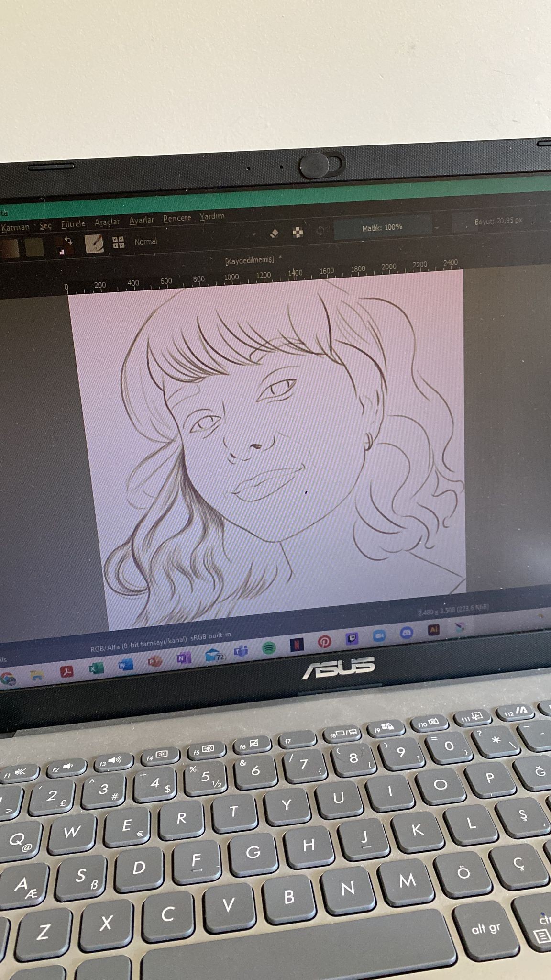Launch Adobe Illustrator from the taskbar

point(434,630)
